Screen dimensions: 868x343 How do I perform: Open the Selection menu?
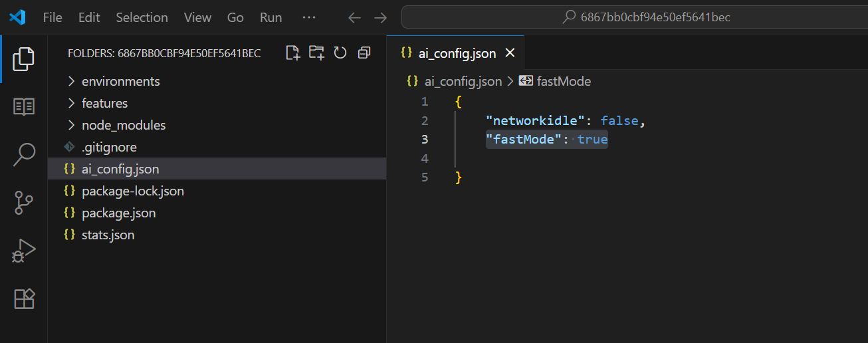(142, 17)
